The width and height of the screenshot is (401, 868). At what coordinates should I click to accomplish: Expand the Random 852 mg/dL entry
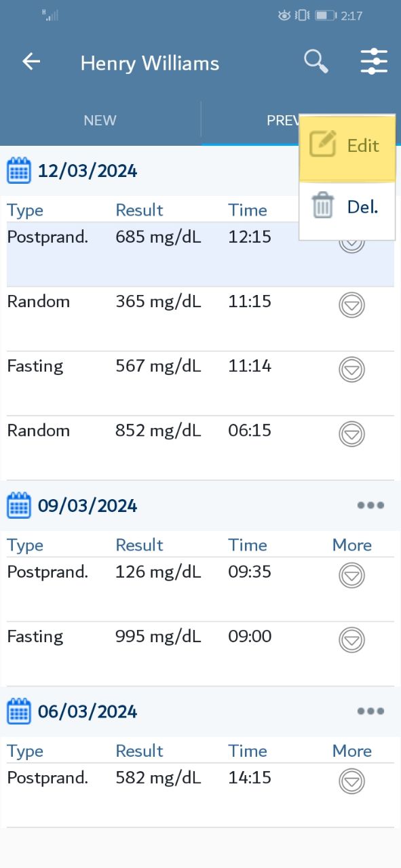[x=351, y=433]
